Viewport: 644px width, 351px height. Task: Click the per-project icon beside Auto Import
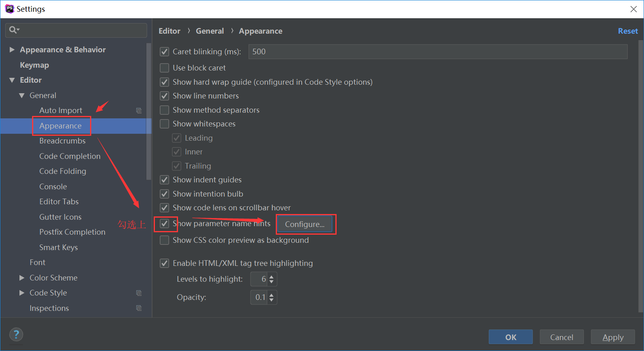pos(139,111)
